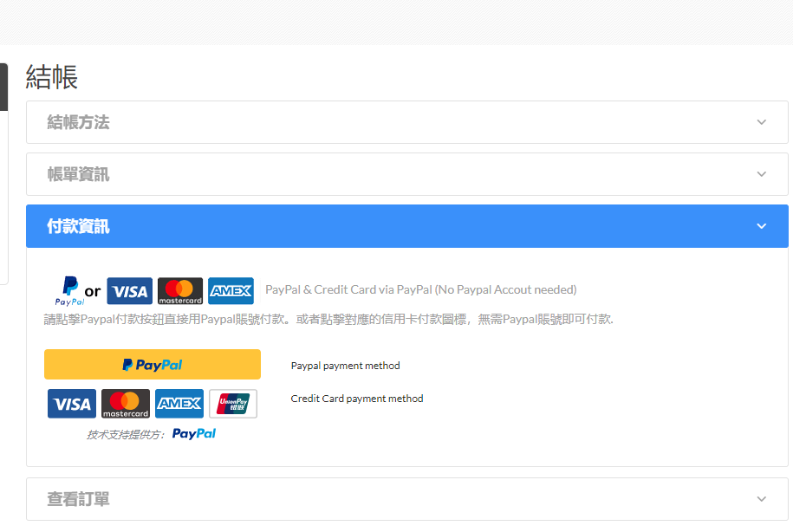This screenshot has height=532, width=793.
Task: Click the PayPal logo beside 'or'
Action: tap(70, 291)
